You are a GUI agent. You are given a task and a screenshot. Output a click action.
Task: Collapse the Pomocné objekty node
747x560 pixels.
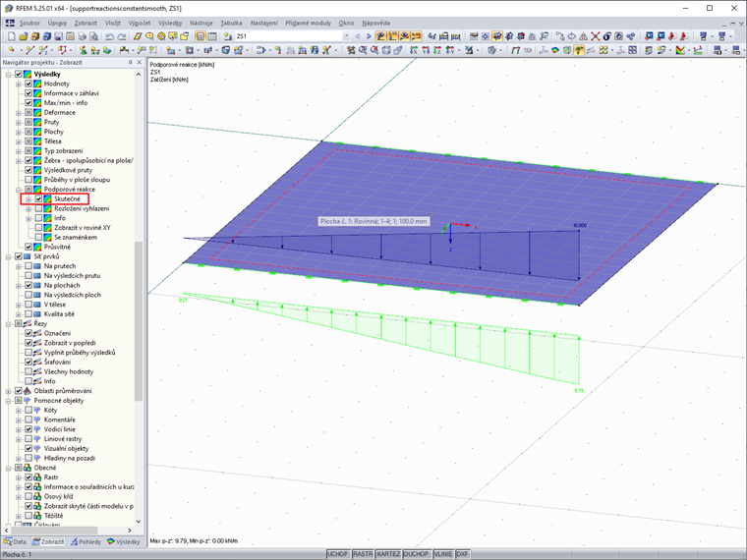click(x=9, y=401)
